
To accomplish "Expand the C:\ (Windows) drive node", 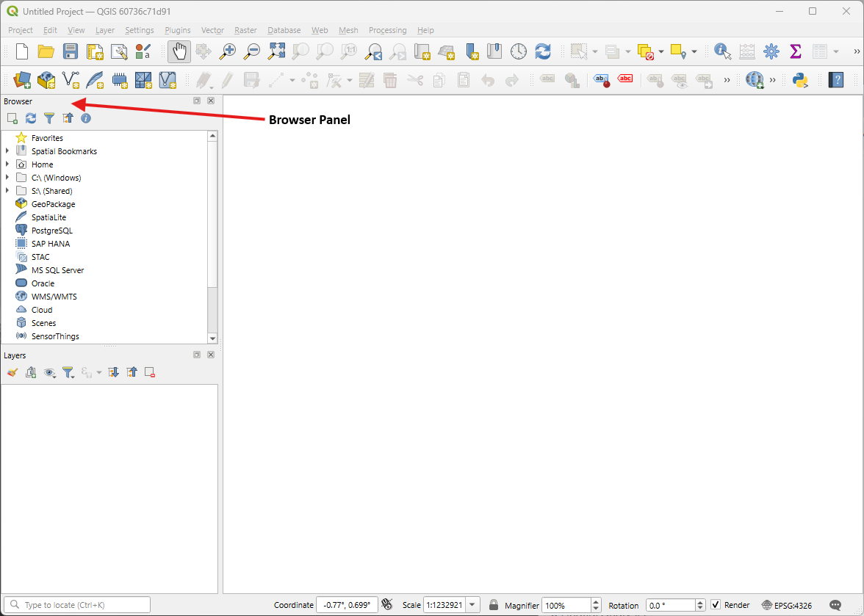I will coord(7,178).
